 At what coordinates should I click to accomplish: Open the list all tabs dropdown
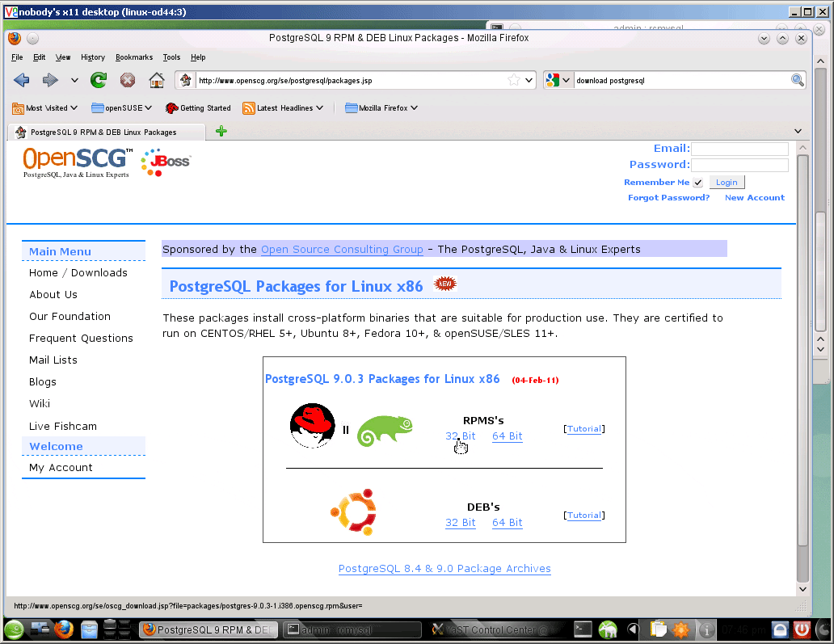(x=798, y=132)
